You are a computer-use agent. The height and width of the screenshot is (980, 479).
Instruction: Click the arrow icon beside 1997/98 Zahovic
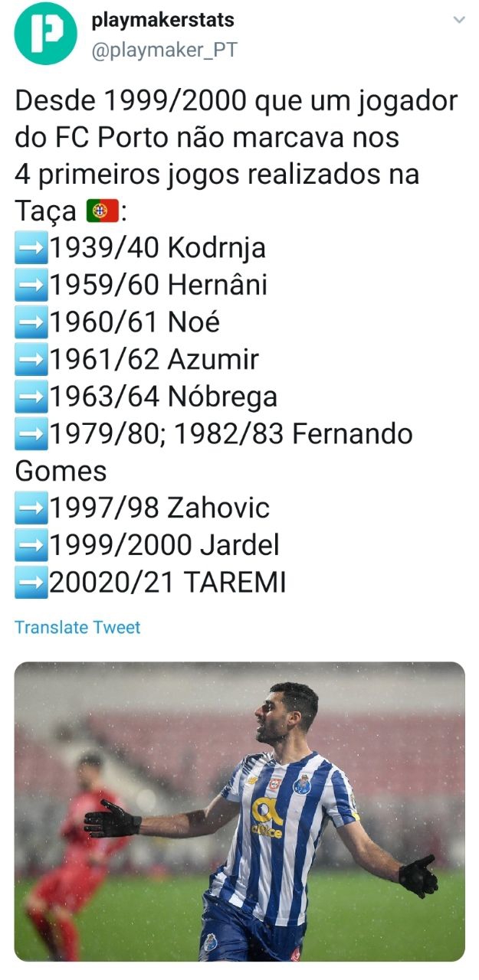(x=31, y=508)
